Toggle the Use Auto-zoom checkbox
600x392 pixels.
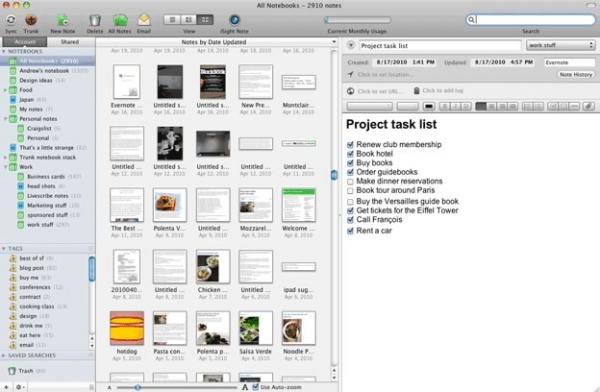(x=256, y=387)
